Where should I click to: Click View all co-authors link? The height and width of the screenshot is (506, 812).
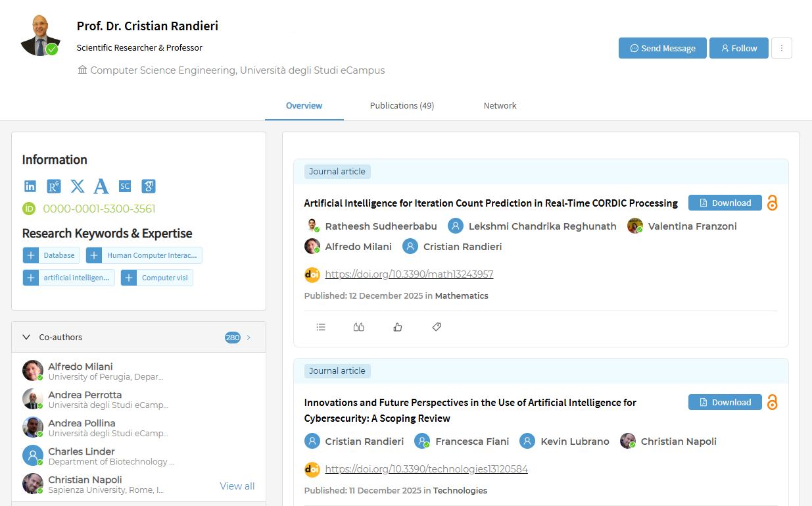[x=237, y=486]
